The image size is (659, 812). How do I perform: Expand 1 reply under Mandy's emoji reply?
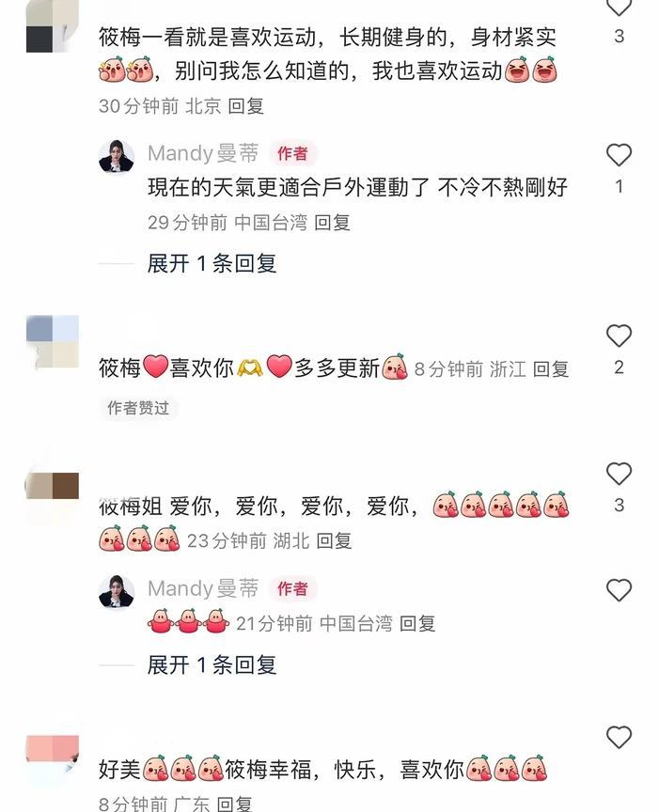pos(212,665)
